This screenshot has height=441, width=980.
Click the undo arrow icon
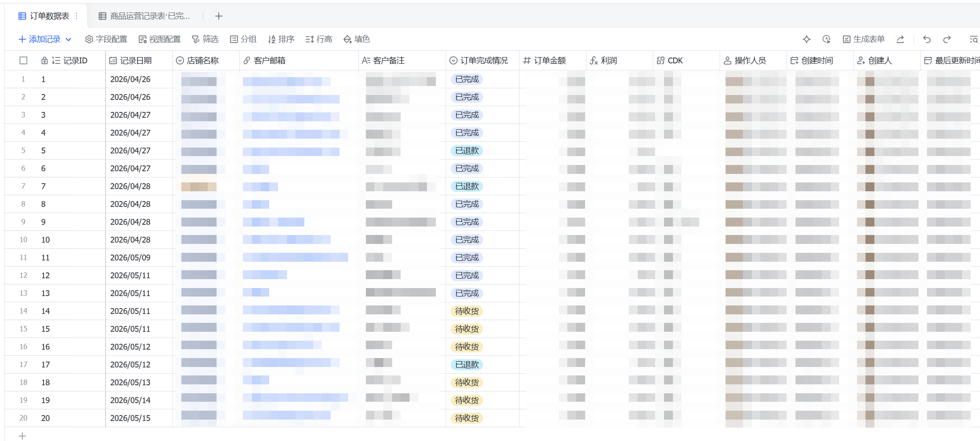click(x=927, y=39)
